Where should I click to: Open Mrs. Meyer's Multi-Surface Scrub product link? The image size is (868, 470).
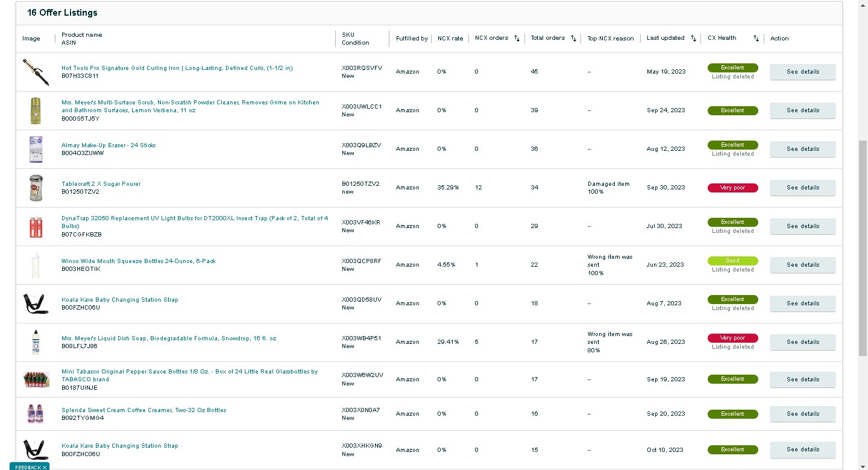pyautogui.click(x=190, y=106)
